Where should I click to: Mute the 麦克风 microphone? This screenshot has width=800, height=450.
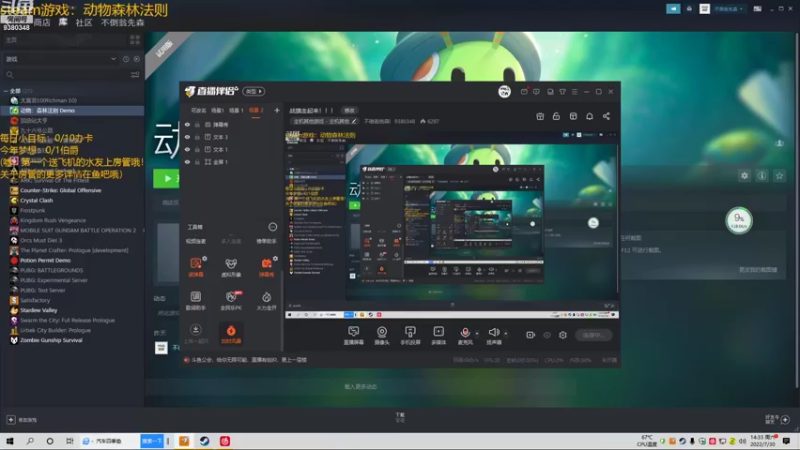click(465, 336)
